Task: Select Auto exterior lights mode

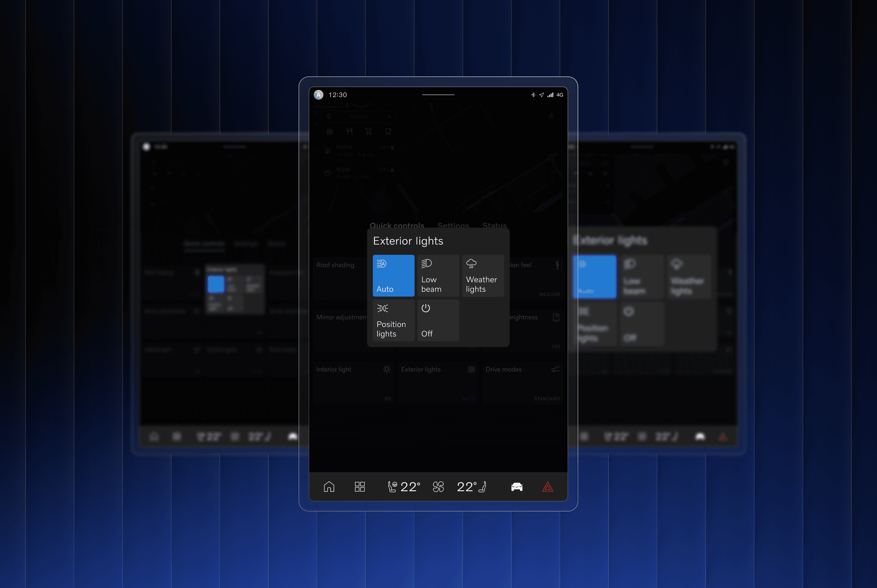Action: (x=393, y=276)
